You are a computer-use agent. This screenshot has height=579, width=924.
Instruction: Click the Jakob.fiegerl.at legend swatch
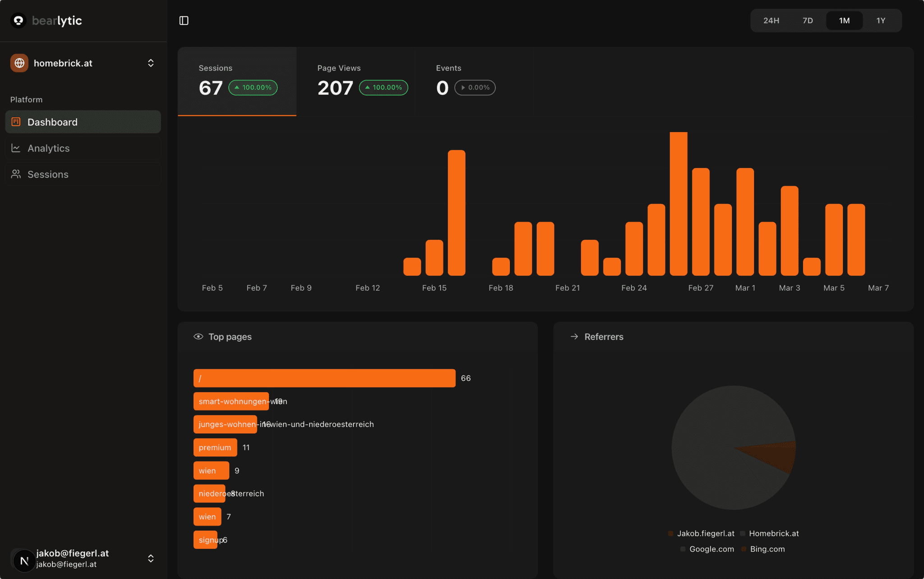coord(670,533)
